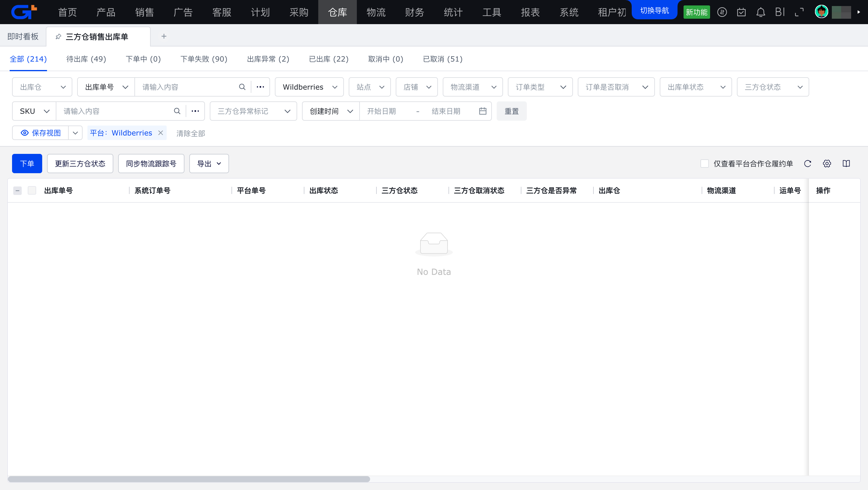Click the calendar check task icon

(741, 12)
